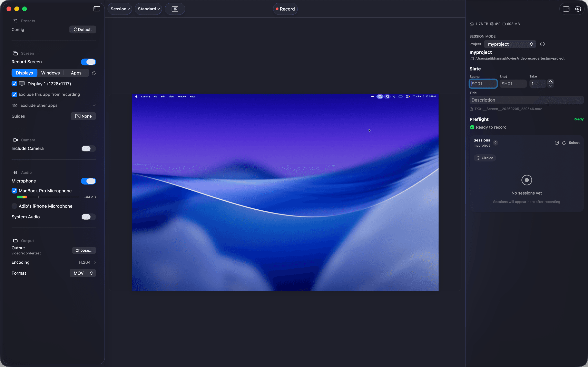The image size is (588, 367).
Task: Toggle the left sidebar panel icon
Action: [97, 9]
